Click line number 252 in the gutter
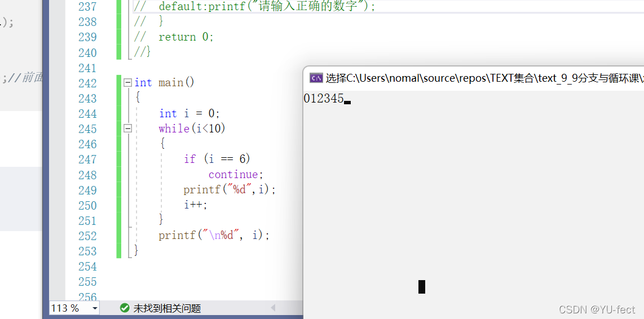 click(x=87, y=236)
